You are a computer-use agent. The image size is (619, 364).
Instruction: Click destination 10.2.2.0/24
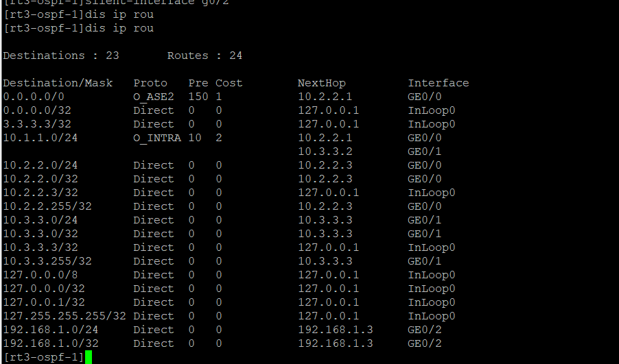click(40, 165)
